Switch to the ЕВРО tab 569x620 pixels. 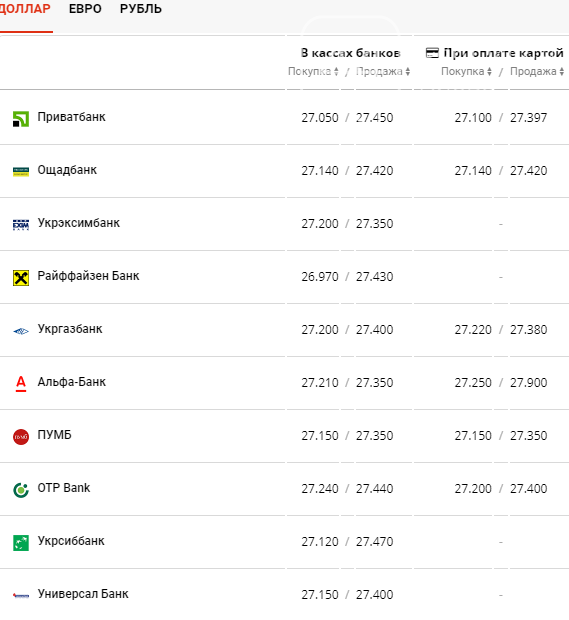85,9
